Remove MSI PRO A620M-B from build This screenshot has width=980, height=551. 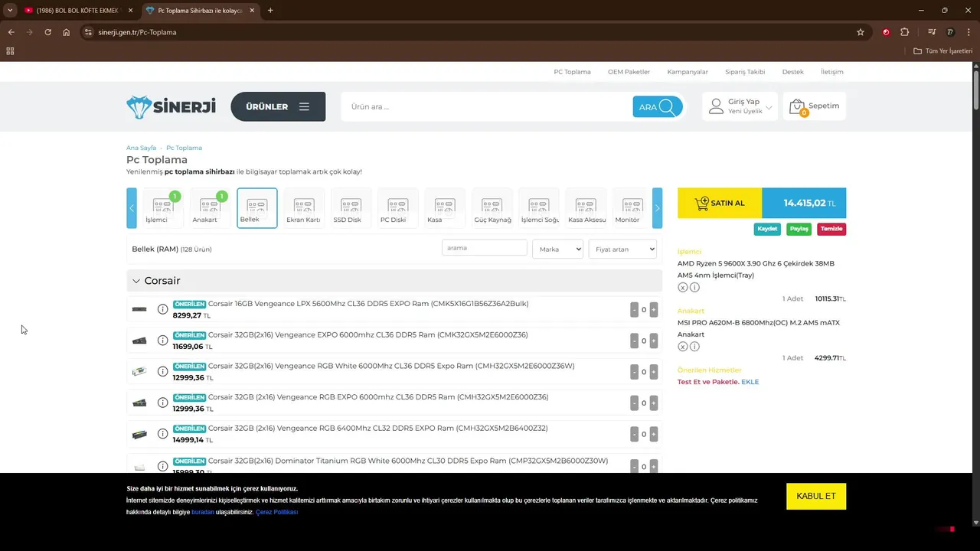[682, 347]
